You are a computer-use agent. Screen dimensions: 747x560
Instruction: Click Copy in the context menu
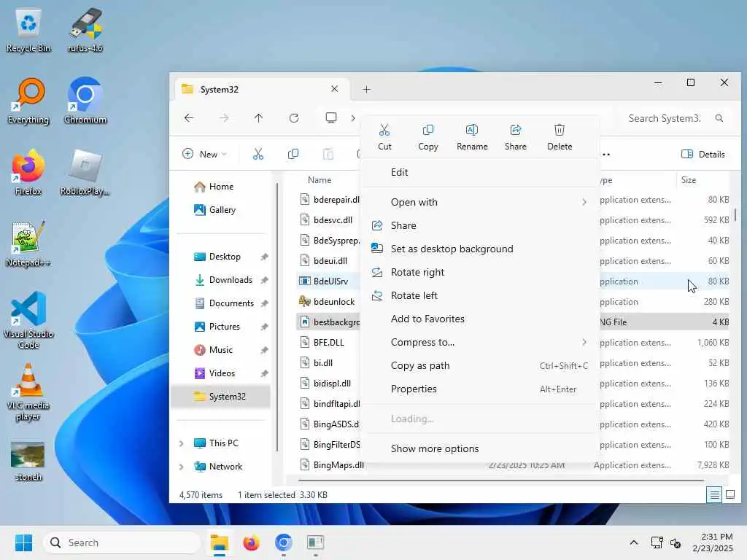tap(427, 137)
